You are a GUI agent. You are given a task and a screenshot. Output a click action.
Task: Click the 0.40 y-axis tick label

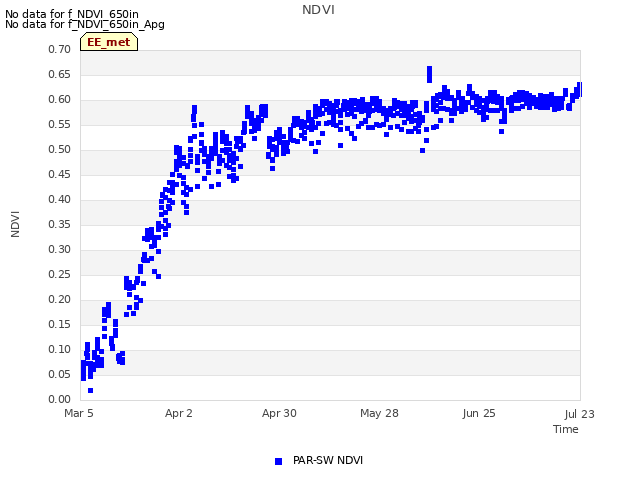click(x=59, y=199)
